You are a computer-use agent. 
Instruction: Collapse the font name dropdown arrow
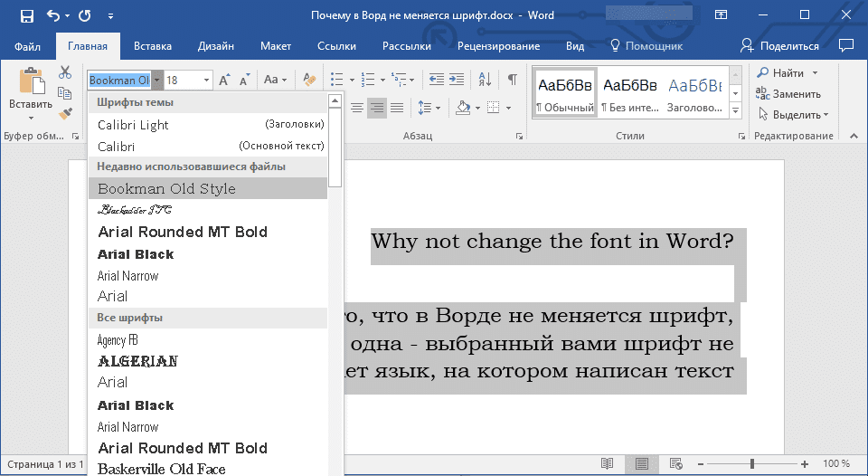click(x=156, y=81)
